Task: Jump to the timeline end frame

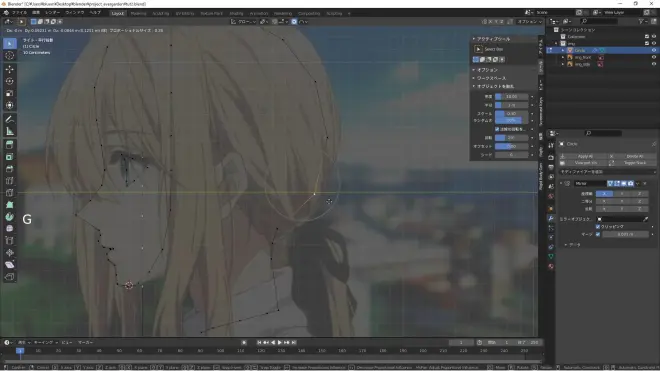Action: (294, 342)
